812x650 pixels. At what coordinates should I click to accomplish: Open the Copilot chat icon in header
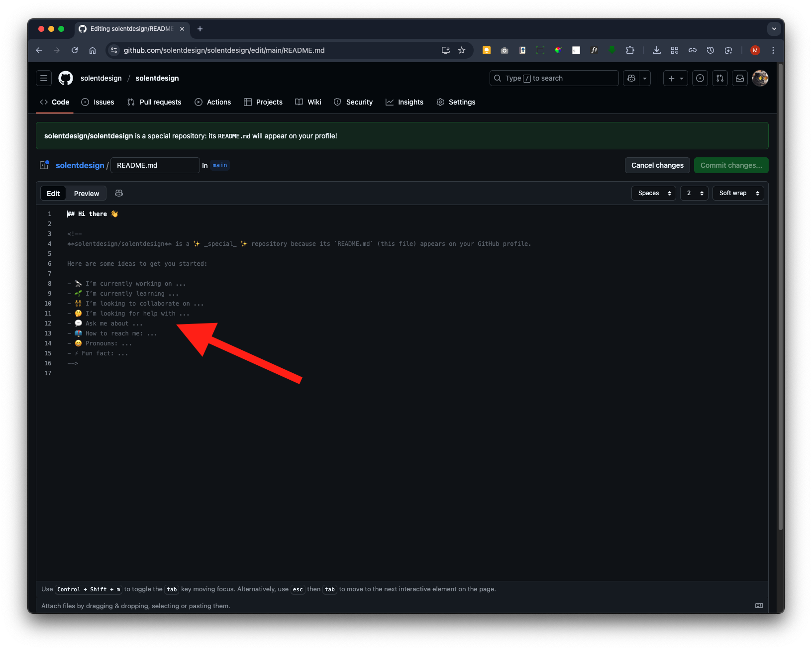631,78
